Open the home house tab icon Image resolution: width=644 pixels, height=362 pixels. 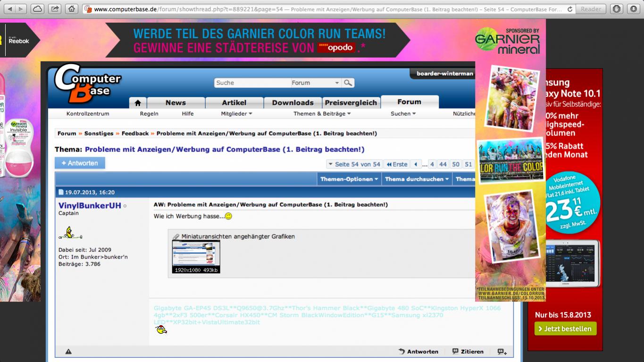[x=138, y=102]
